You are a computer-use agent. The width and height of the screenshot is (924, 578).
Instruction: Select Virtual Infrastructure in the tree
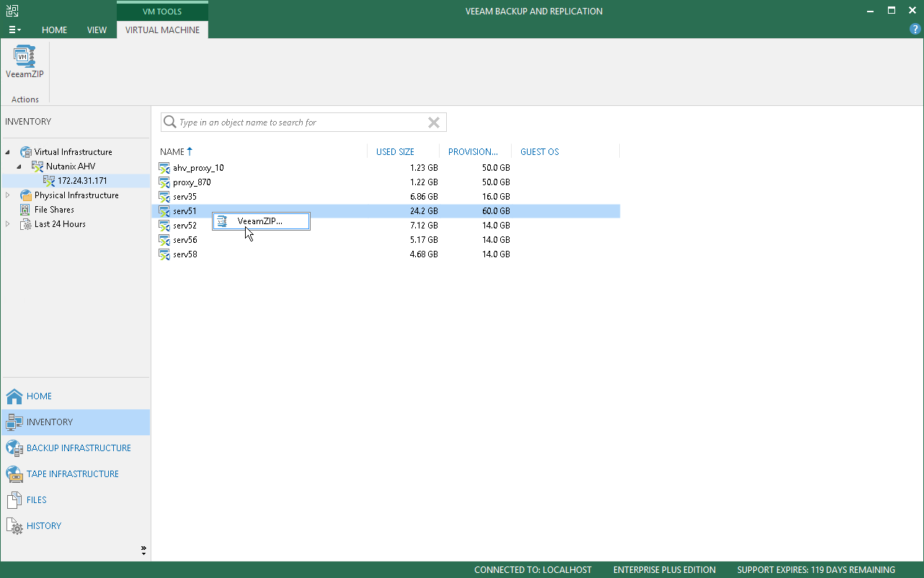(x=74, y=152)
